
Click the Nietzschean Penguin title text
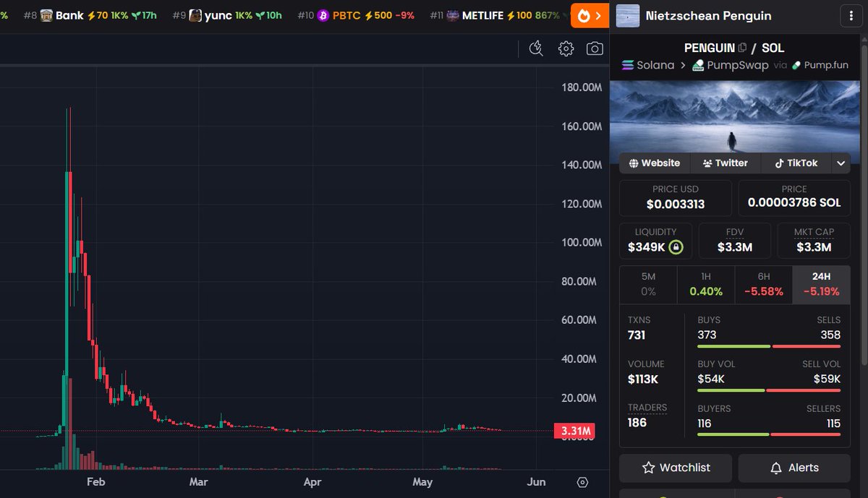point(708,15)
